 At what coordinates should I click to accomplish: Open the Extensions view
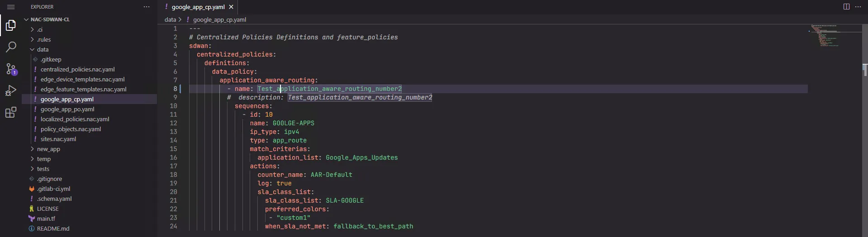11,113
